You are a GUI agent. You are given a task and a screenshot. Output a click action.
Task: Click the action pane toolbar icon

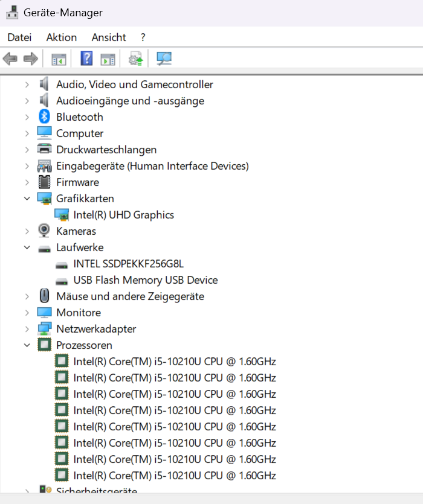108,59
